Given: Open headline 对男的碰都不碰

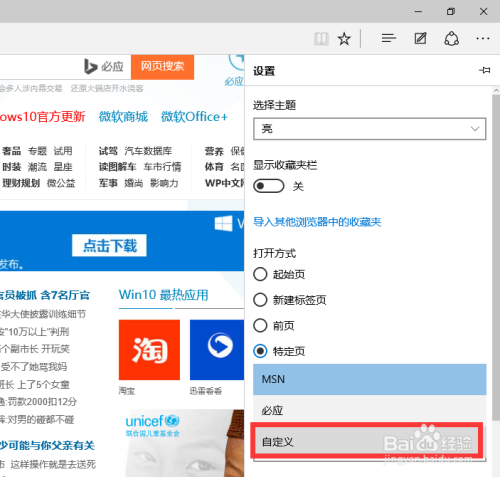Looking at the screenshot, I should 37,419.
